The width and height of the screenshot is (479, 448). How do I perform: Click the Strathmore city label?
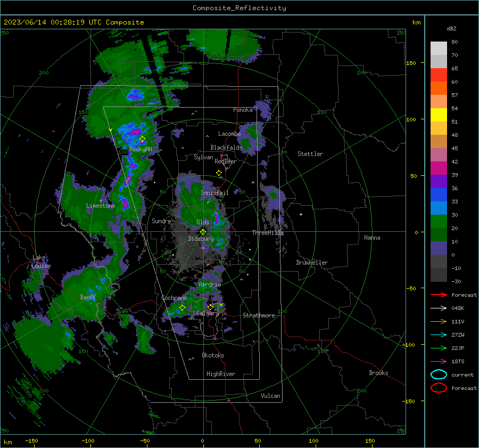[x=259, y=315]
